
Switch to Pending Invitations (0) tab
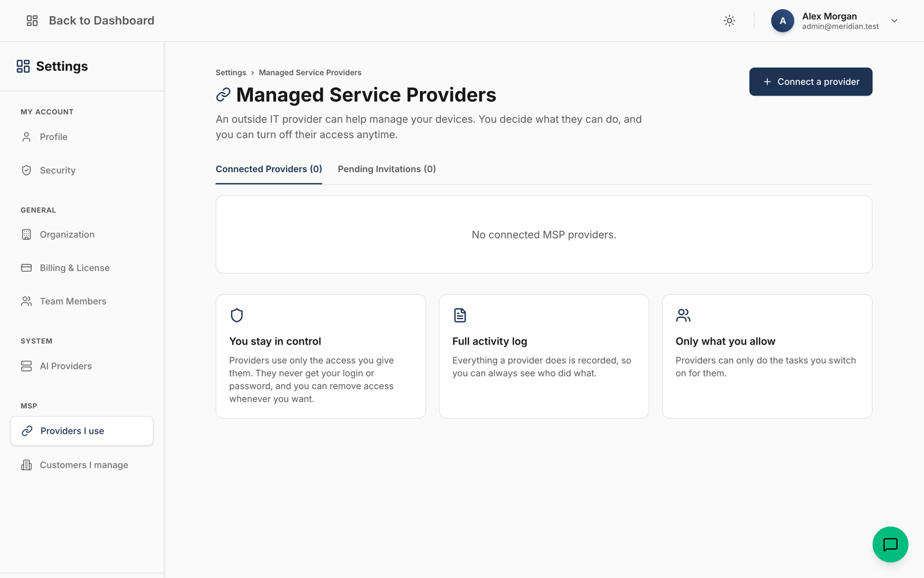pos(387,169)
